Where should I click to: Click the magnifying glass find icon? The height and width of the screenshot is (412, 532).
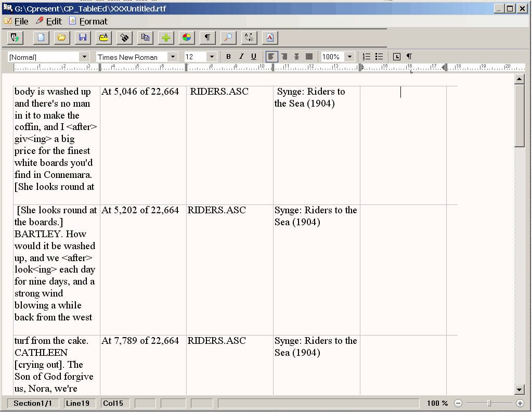228,37
